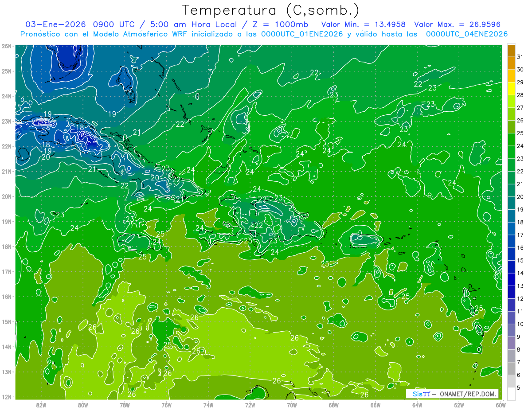Pick the dark blue swatch between 13 and 14
The height and width of the screenshot is (411, 532).
point(511,280)
